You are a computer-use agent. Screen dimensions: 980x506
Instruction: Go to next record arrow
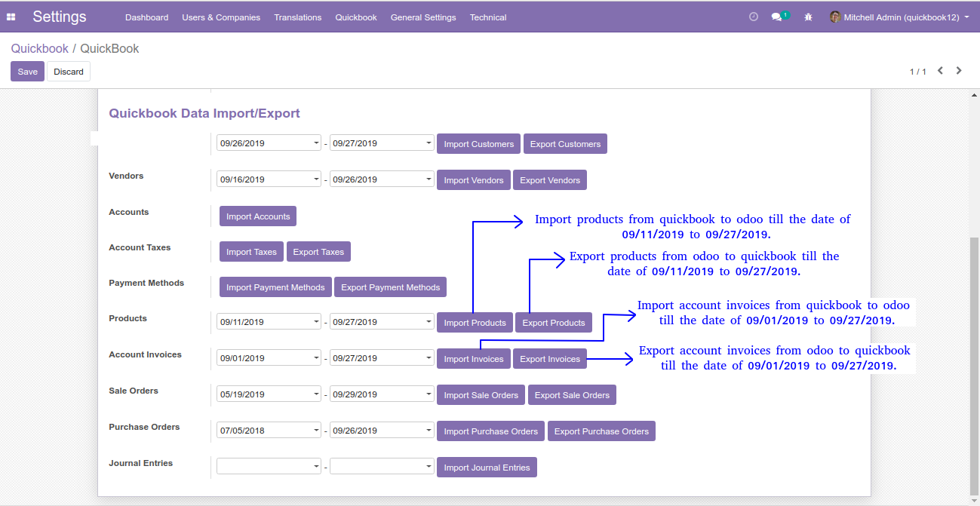point(959,71)
